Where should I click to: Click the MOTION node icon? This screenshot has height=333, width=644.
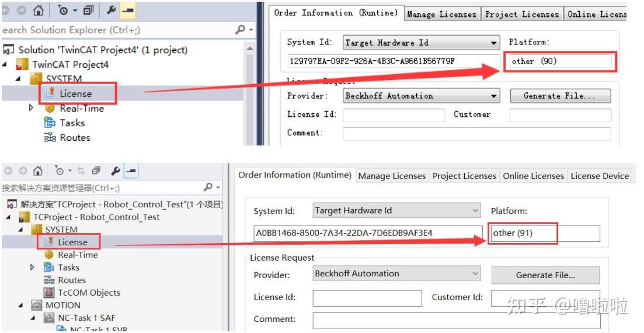(37, 305)
